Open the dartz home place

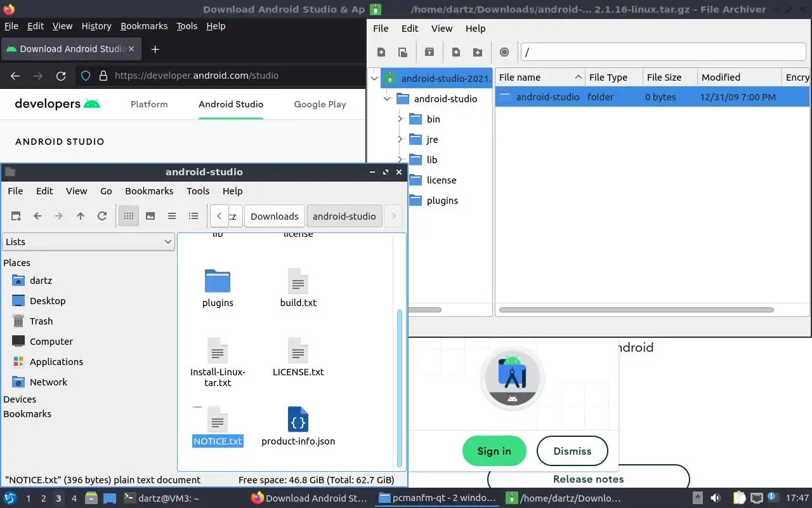(41, 280)
